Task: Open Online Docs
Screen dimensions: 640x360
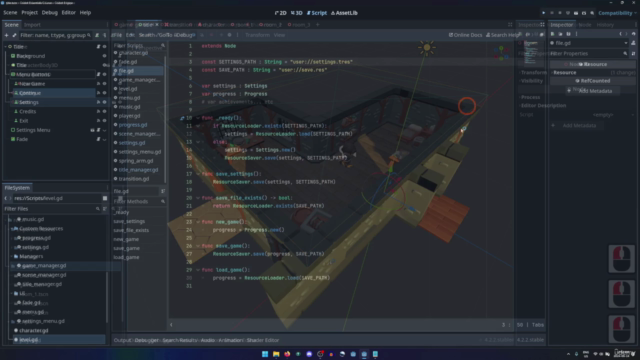Action: pos(465,35)
